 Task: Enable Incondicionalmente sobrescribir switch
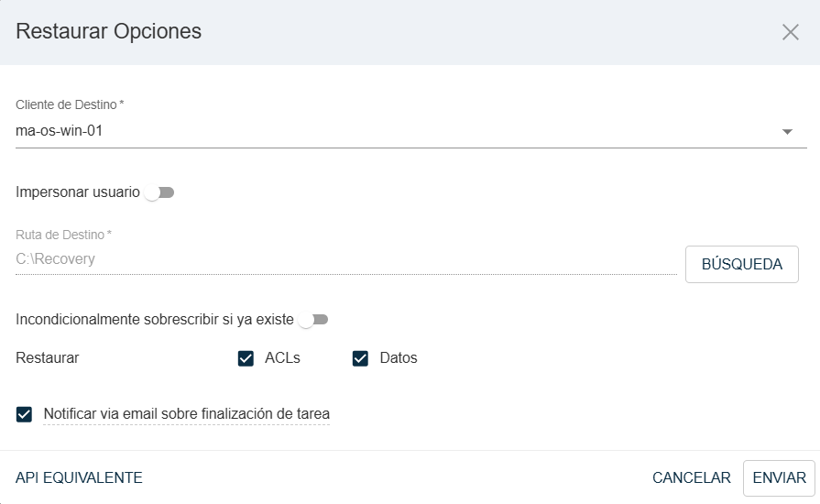click(x=313, y=320)
